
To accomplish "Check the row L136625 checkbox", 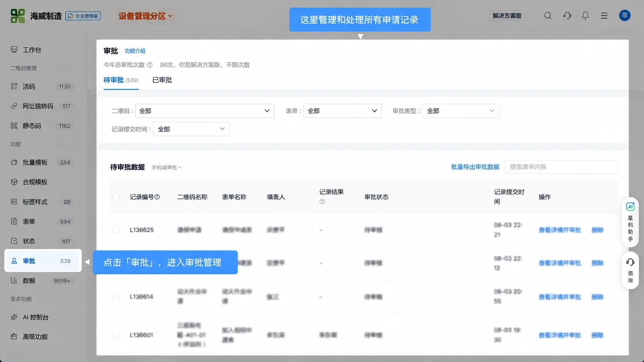I will [x=116, y=230].
